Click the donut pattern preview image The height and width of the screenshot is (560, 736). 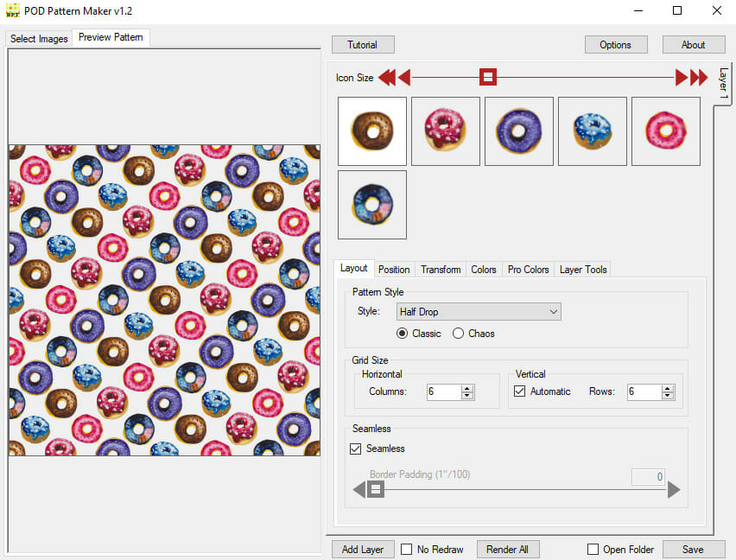click(165, 300)
